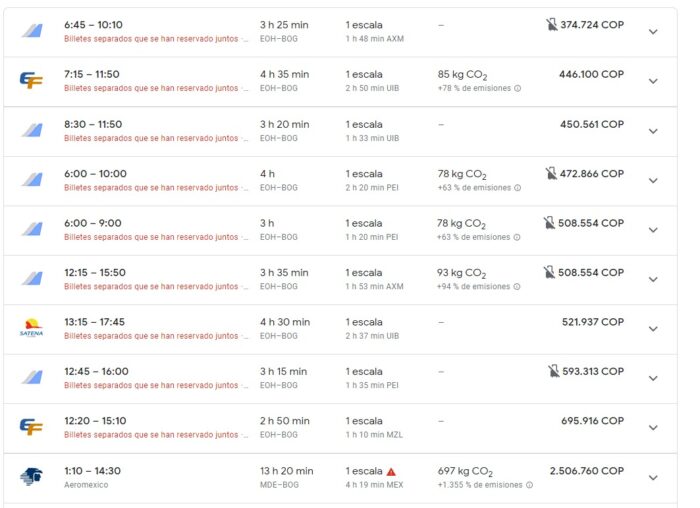Expand the Satena 13:15 – 17:45 flight
Image resolution: width=700 pixels, height=508 pixels.
click(653, 328)
